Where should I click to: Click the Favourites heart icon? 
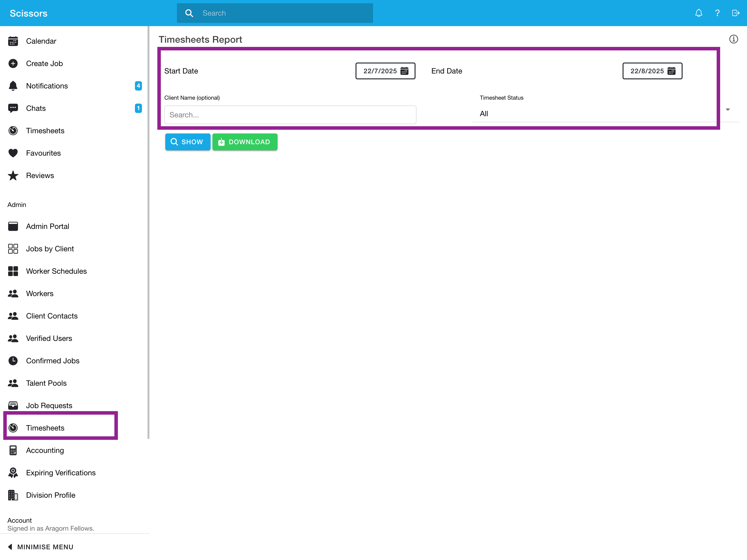click(x=13, y=153)
